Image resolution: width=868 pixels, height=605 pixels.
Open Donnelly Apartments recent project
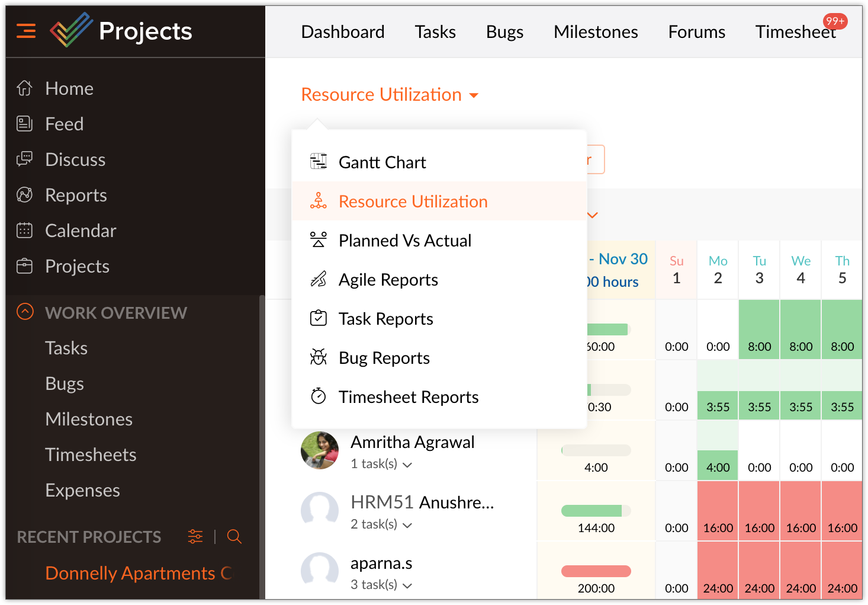tap(139, 573)
